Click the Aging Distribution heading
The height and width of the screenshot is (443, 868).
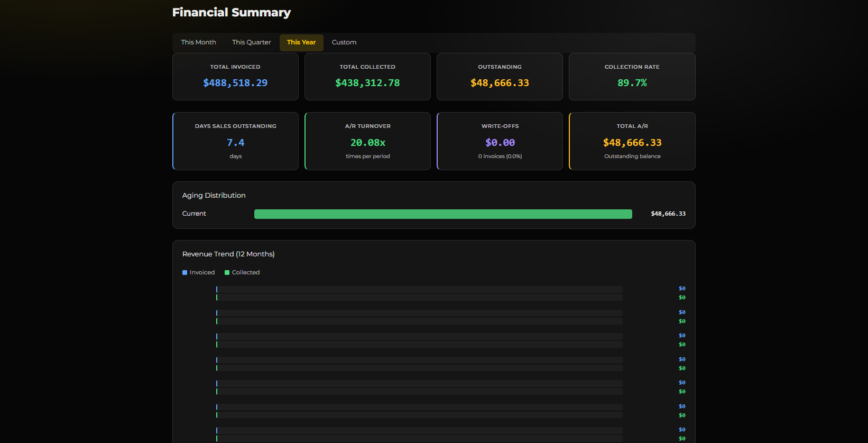pos(214,196)
